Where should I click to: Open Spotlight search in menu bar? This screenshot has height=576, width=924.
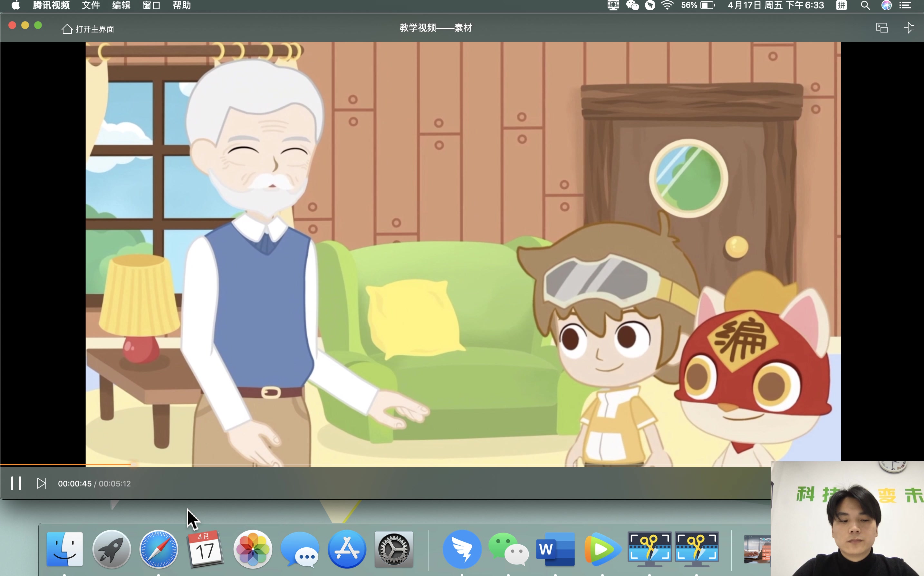pos(865,5)
